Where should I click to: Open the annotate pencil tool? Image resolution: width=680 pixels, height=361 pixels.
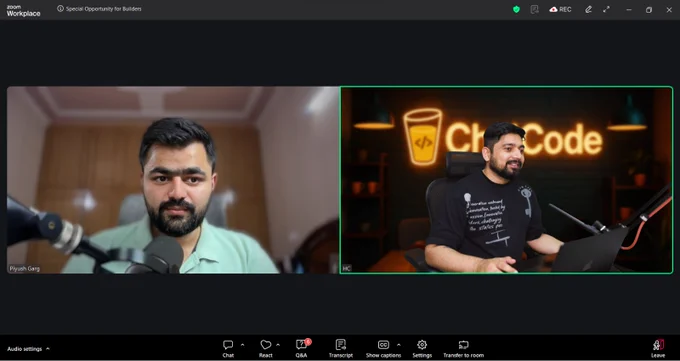588,9
